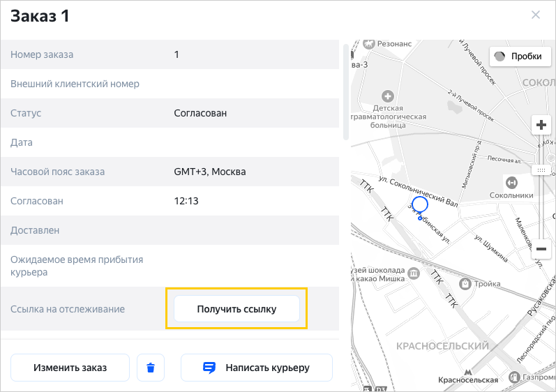The image size is (556, 392).
Task: Click the GMT+3, Москва time zone value
Action: [210, 172]
